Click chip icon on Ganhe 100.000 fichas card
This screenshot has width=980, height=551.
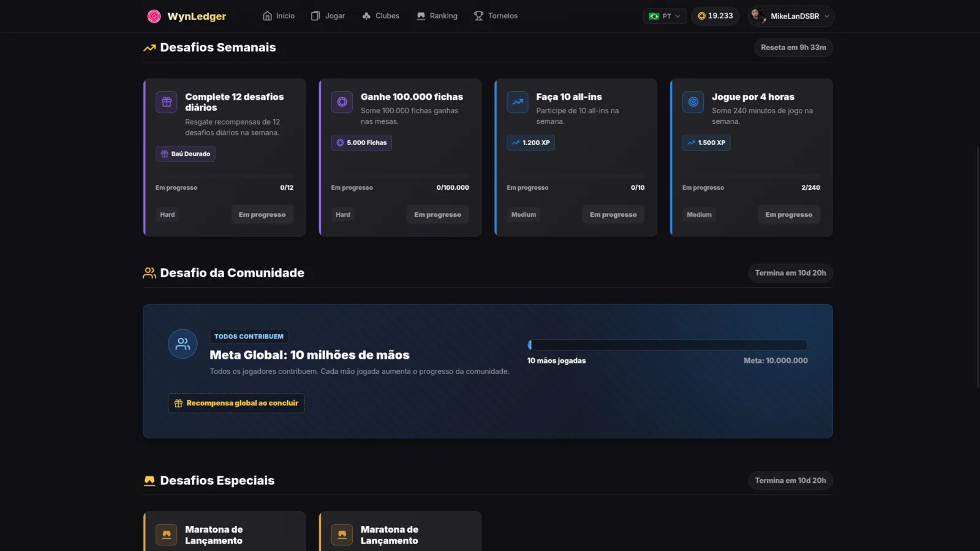point(342,102)
